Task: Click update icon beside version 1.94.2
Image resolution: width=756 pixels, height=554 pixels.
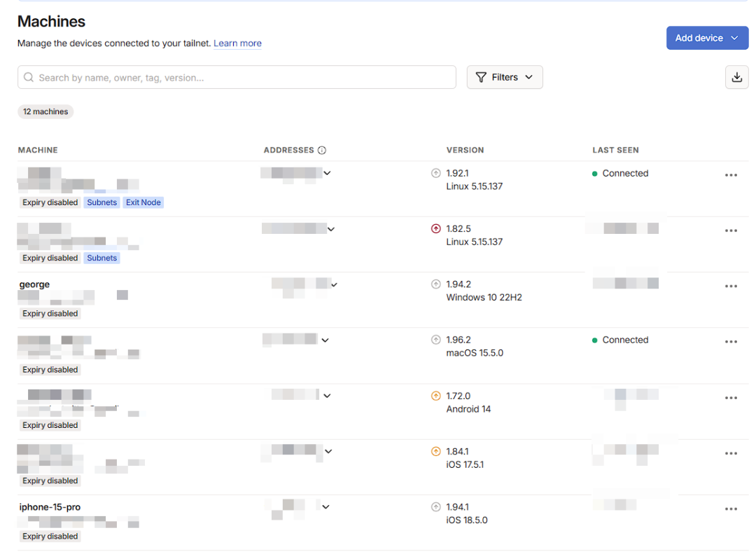Action: (x=436, y=284)
